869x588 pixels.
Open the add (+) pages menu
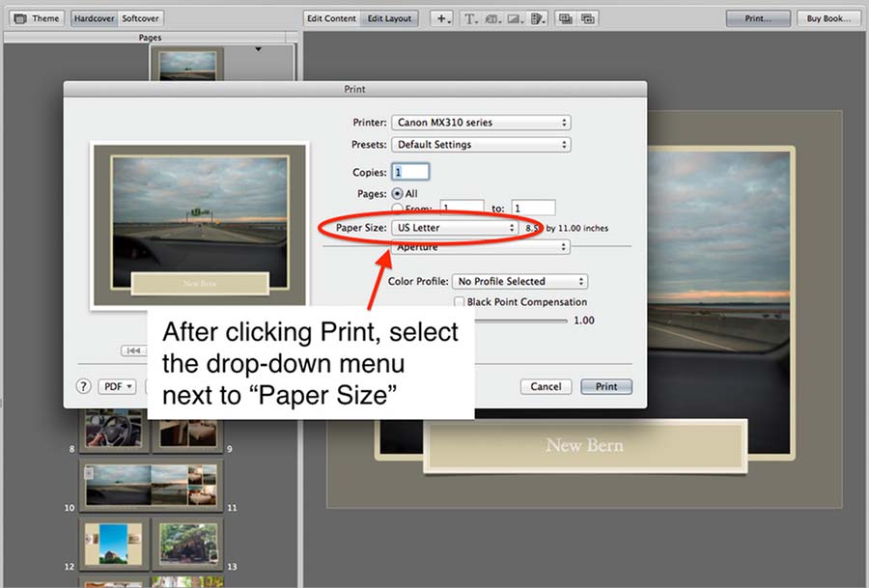pos(442,18)
